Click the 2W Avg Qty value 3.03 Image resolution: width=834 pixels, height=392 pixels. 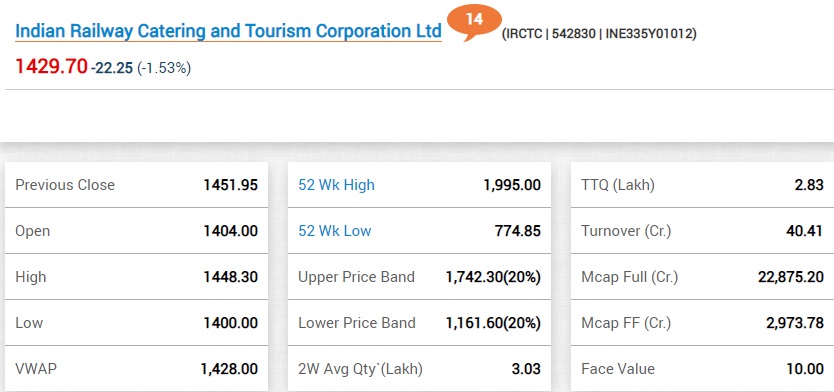click(526, 369)
